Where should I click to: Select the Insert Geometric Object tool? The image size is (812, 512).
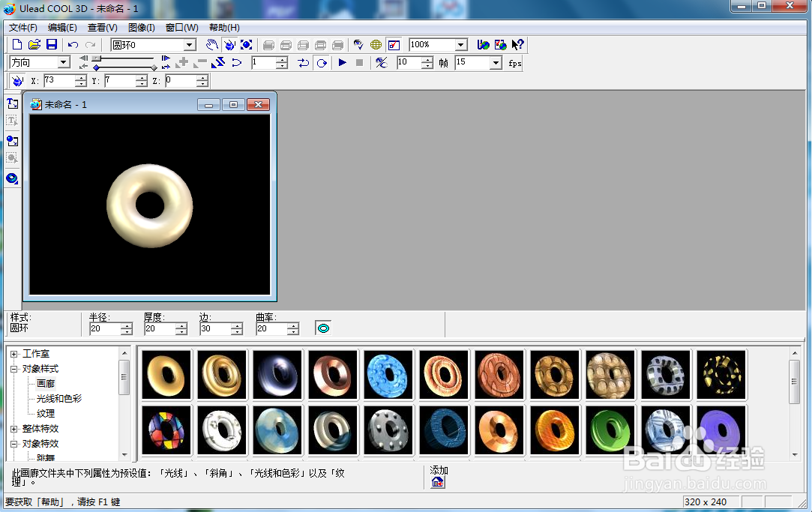(13, 178)
